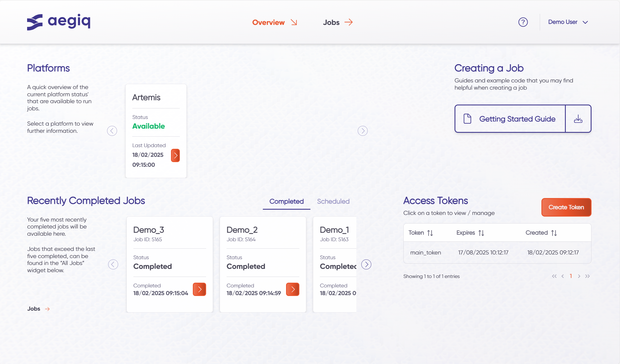Open Demo_3 job details arrow
This screenshot has height=364, width=620.
point(199,289)
